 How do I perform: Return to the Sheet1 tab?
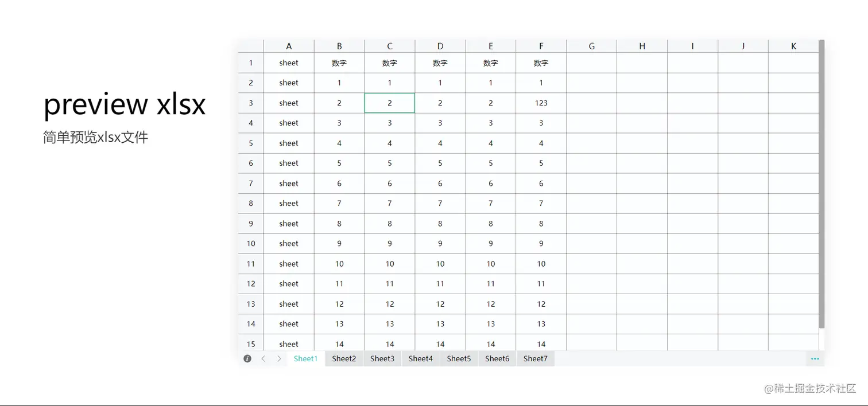pos(305,358)
